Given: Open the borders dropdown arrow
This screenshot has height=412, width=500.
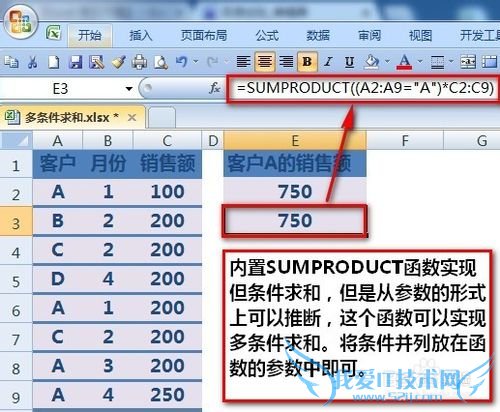Looking at the screenshot, I should coord(451,62).
